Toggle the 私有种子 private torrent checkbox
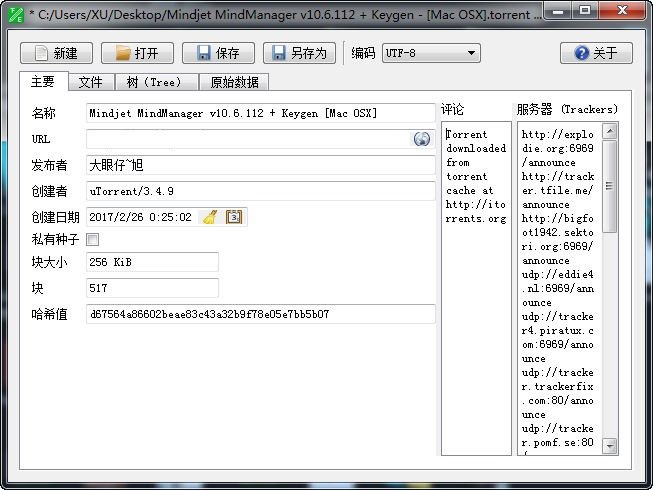The height and width of the screenshot is (490, 653). [92, 239]
